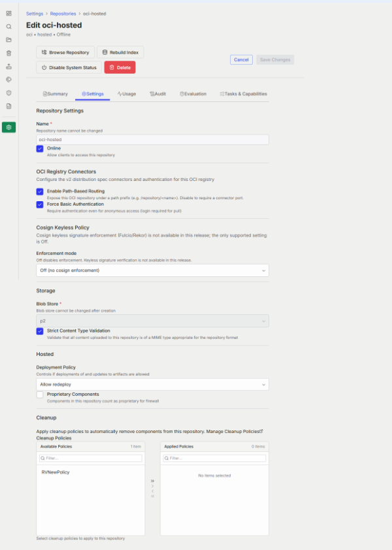Viewport: 392px width, 550px height.
Task: Click the magnifier icon in Applied Policies filter
Action: [167, 458]
